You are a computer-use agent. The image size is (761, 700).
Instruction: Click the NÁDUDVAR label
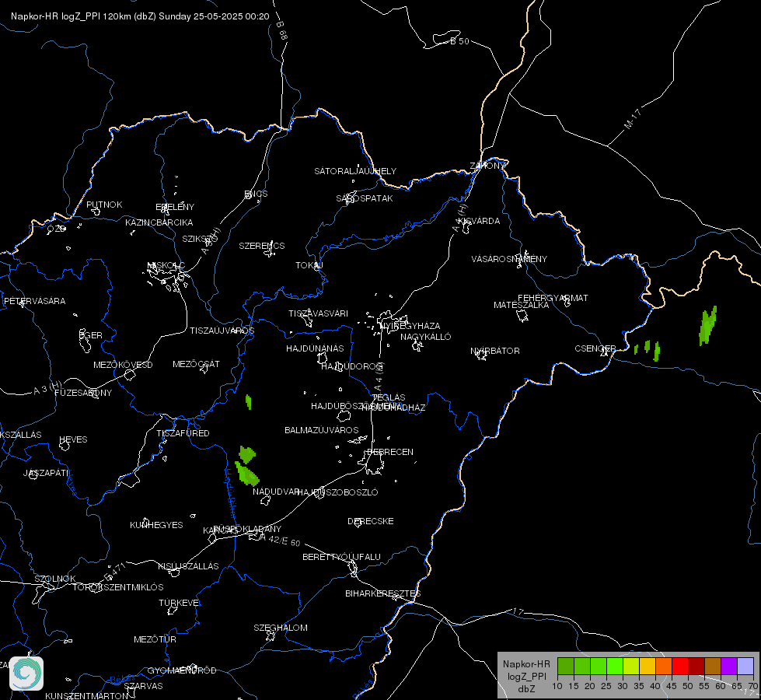click(x=276, y=492)
